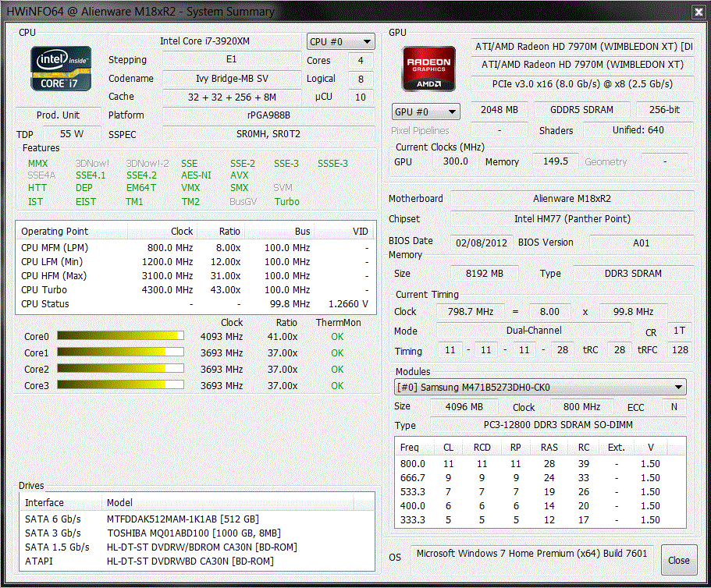
Task: Close the System Summary window with X
Action: tap(699, 12)
